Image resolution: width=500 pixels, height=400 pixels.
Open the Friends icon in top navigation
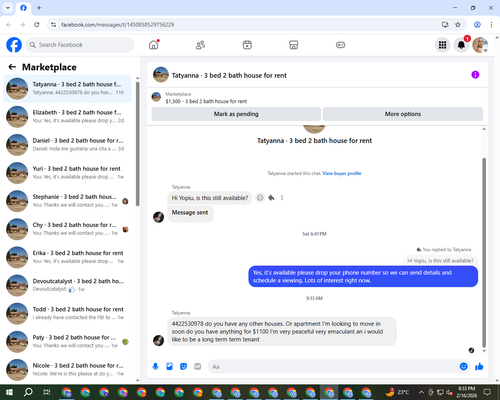click(x=200, y=45)
